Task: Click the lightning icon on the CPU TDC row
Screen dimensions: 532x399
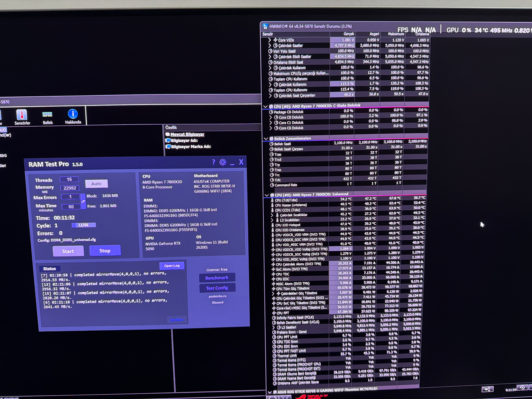Action: (x=273, y=274)
